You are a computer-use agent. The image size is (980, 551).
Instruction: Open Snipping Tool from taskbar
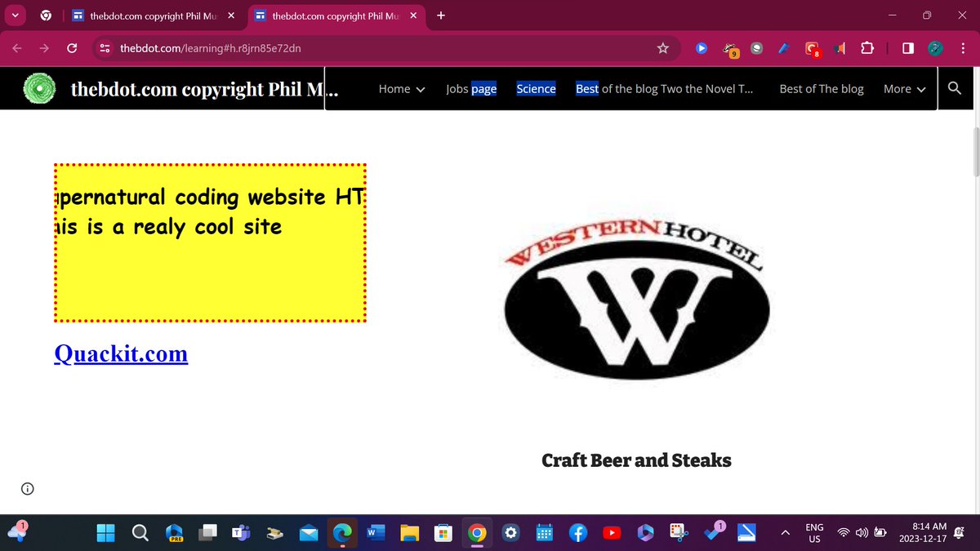click(679, 533)
